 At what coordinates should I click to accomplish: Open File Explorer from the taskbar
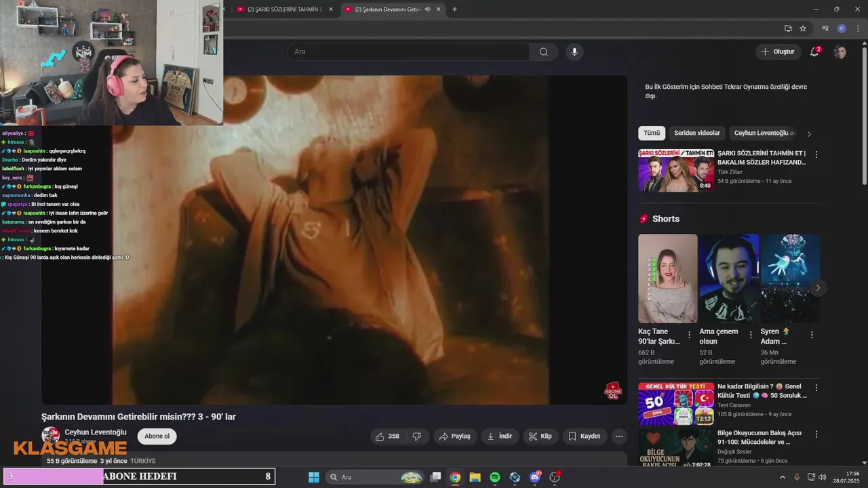[475, 477]
